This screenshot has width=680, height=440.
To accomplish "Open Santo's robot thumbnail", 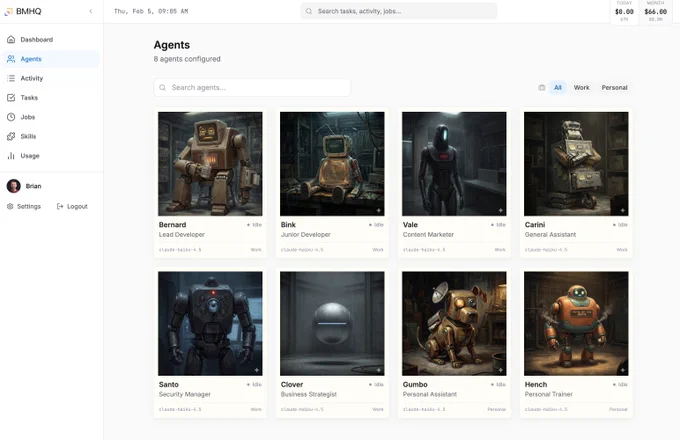I will coord(210,323).
